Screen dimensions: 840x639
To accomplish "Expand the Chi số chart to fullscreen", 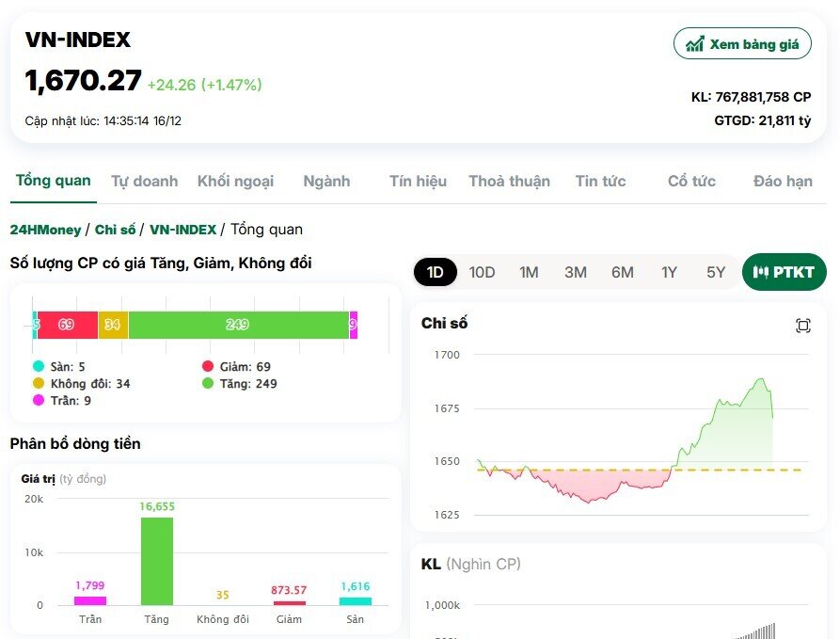I will [801, 324].
